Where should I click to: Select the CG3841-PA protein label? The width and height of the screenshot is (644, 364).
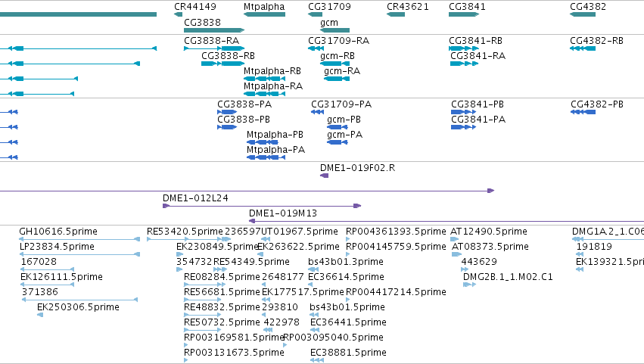(x=478, y=120)
